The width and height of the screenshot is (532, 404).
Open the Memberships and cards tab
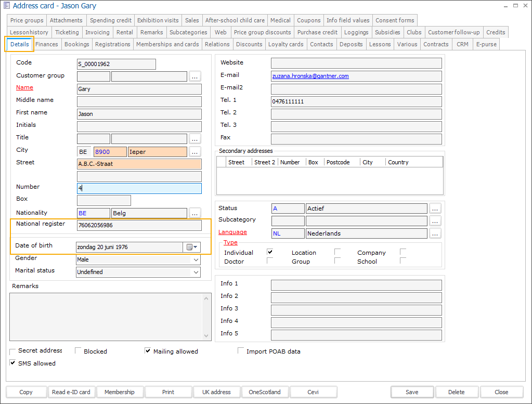click(x=167, y=44)
